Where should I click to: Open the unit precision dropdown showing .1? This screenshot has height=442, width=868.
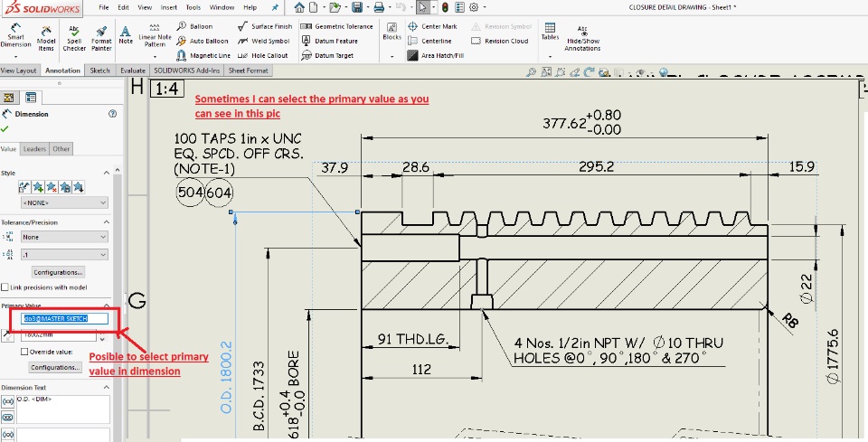click(64, 255)
